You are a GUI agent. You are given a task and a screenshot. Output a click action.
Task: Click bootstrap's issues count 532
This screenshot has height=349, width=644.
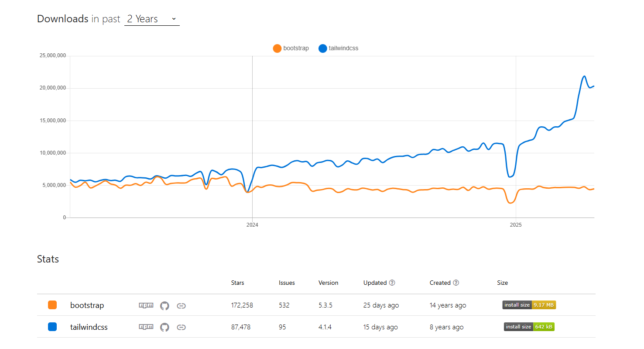tap(284, 305)
